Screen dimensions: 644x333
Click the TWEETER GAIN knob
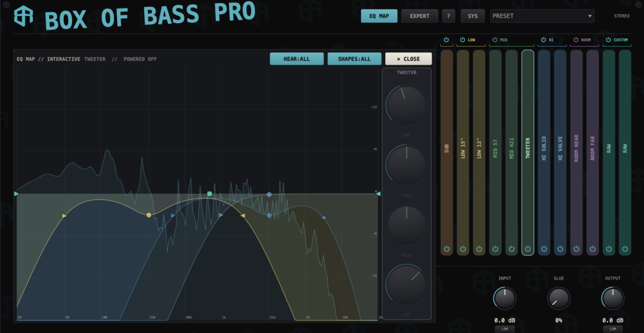click(406, 225)
